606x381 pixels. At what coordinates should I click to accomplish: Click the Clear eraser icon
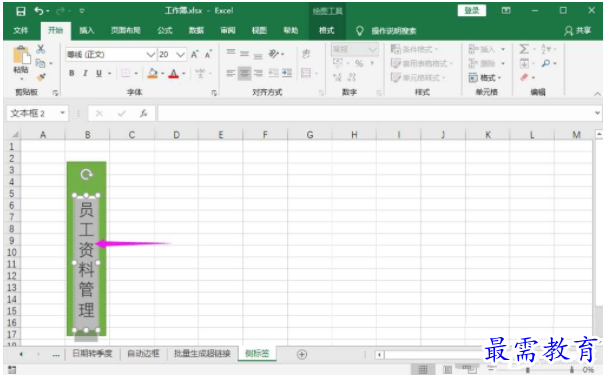[524, 77]
